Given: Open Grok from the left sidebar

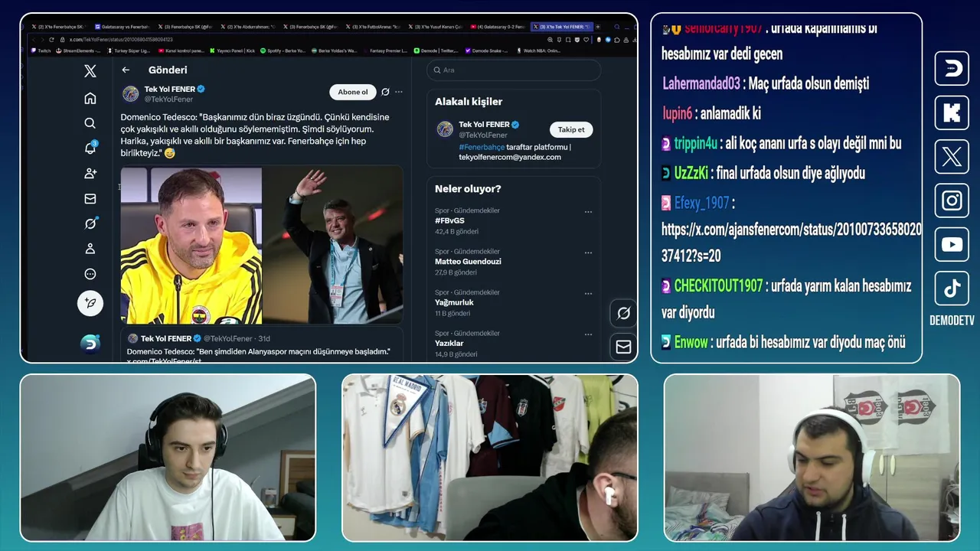Looking at the screenshot, I should pyautogui.click(x=90, y=223).
